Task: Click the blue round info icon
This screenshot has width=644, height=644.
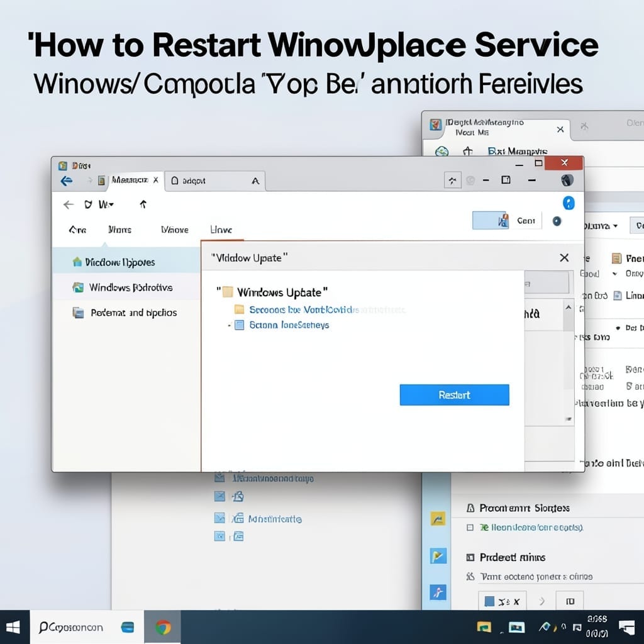Action: click(x=569, y=203)
